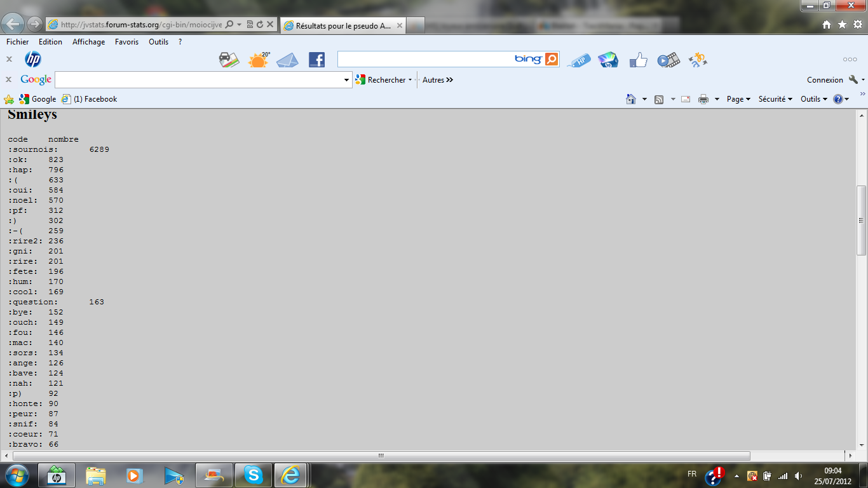The width and height of the screenshot is (868, 488).
Task: Click the browser back arrow button
Action: [x=14, y=24]
